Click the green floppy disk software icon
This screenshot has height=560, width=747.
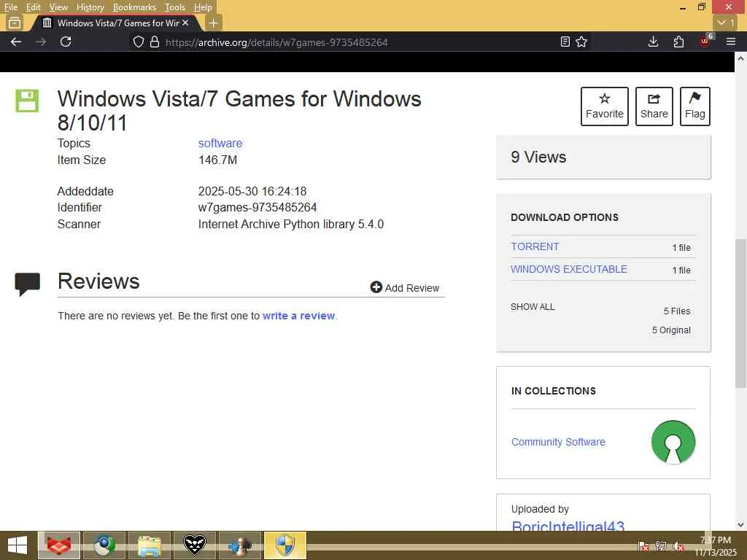click(27, 101)
